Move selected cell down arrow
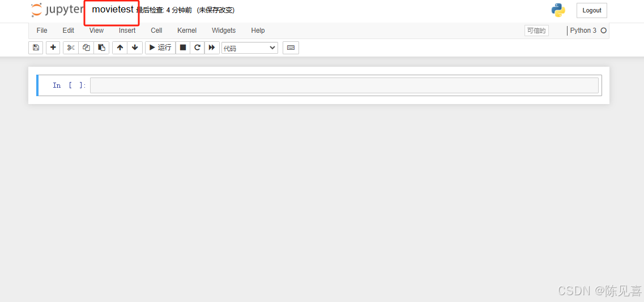This screenshot has width=644, height=302. pyautogui.click(x=135, y=48)
